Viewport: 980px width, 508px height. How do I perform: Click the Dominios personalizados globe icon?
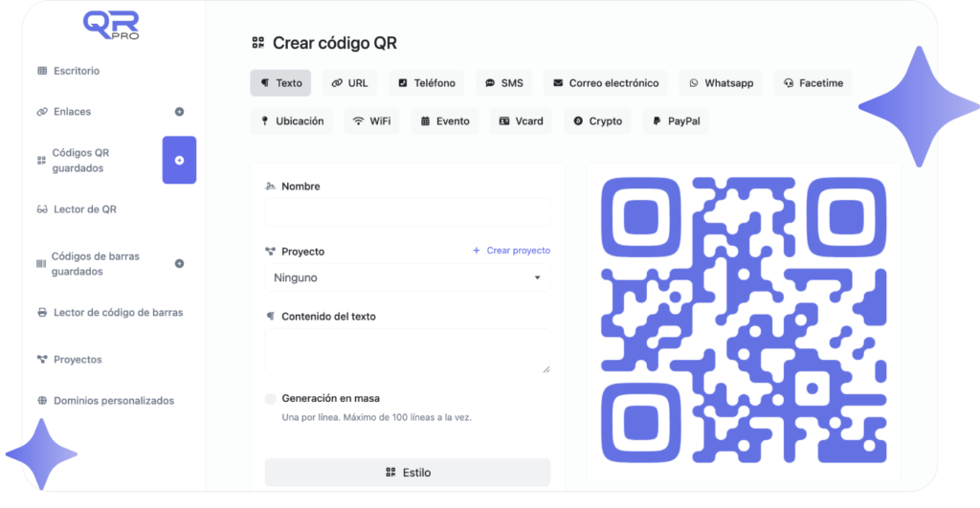coord(42,401)
